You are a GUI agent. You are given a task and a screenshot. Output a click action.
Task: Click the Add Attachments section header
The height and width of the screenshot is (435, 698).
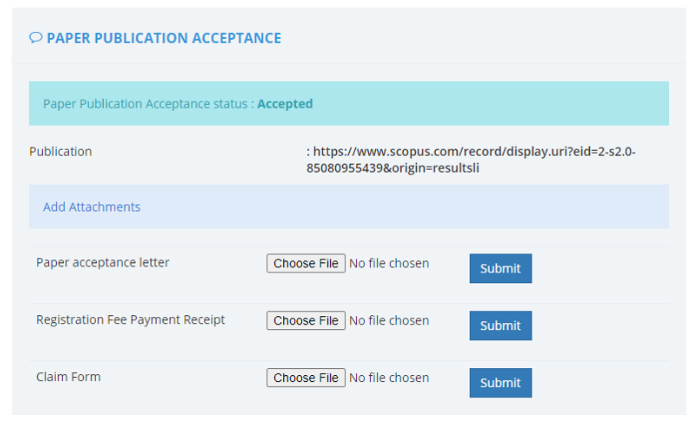92,207
